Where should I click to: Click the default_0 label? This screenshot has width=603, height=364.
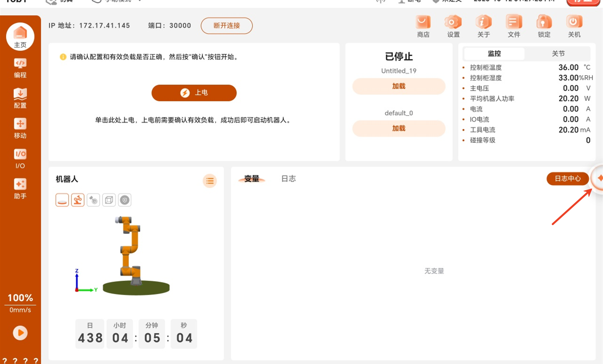(399, 113)
